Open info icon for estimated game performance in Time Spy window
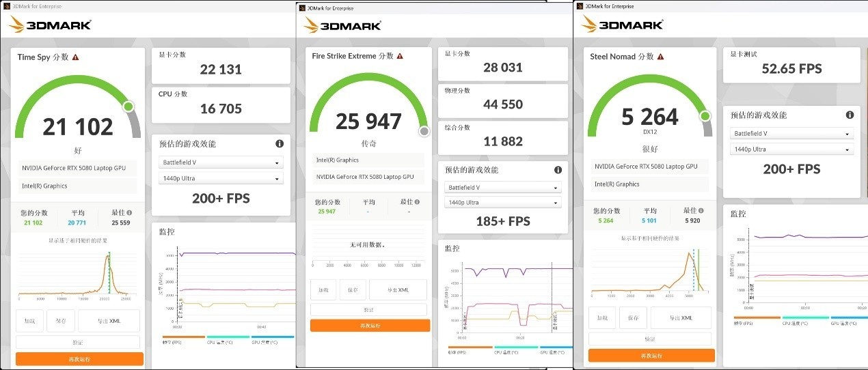 280,144
